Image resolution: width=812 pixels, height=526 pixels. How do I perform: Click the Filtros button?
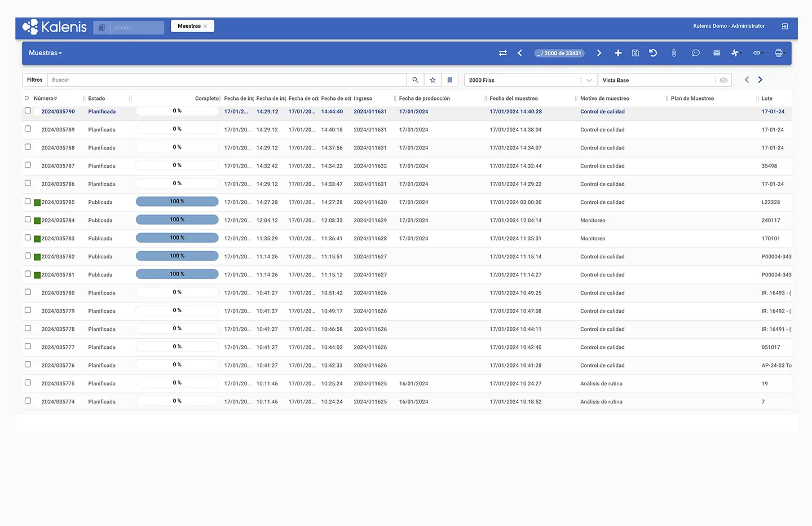[x=35, y=80]
